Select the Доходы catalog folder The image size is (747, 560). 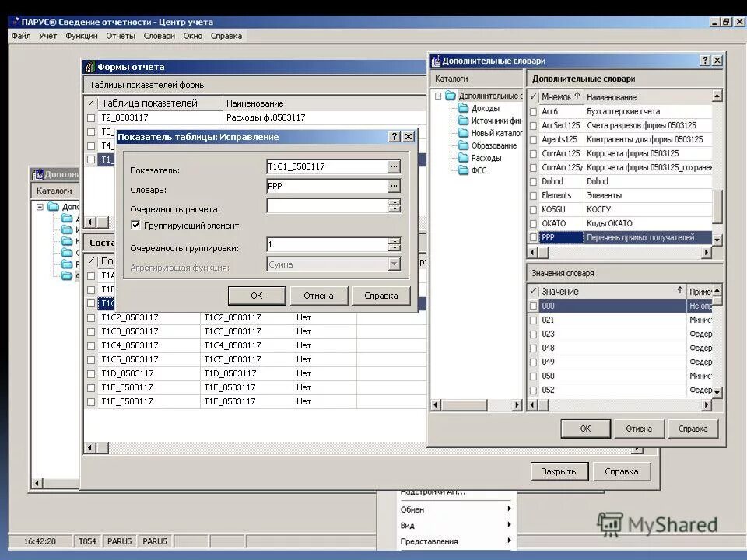tap(485, 109)
